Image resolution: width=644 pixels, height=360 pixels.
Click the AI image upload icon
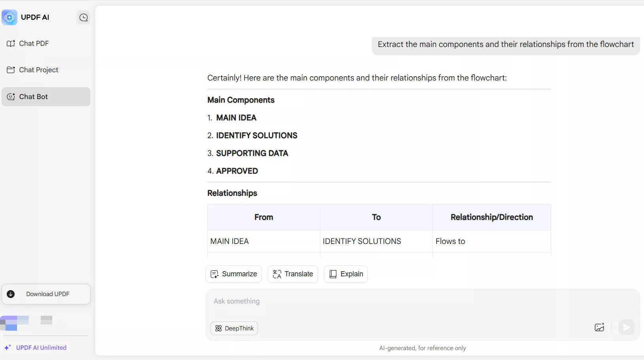pos(599,327)
